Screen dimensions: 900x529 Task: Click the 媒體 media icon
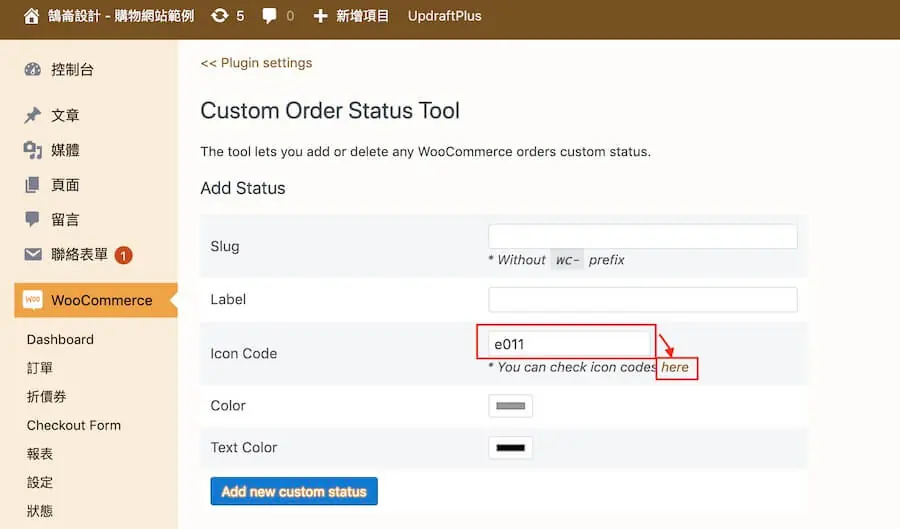[x=33, y=150]
